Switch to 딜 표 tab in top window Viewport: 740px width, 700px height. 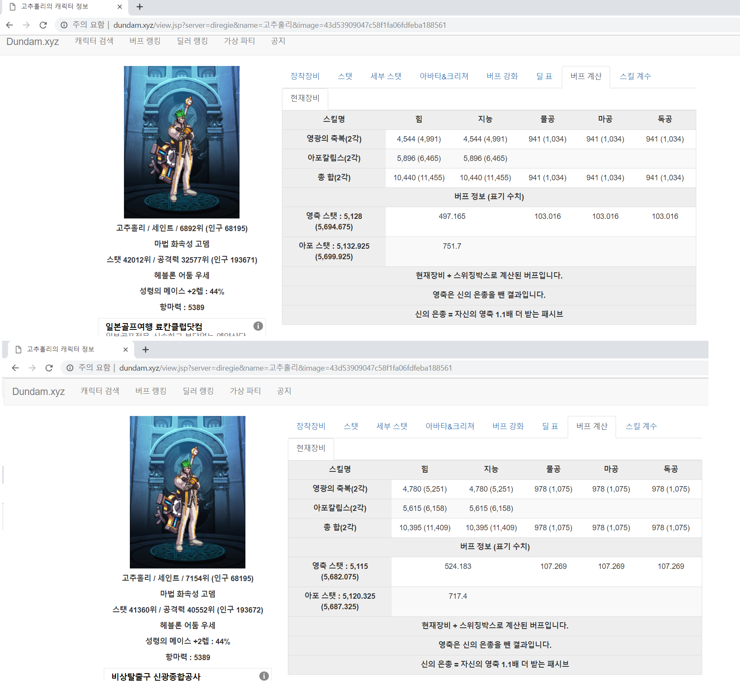[544, 76]
